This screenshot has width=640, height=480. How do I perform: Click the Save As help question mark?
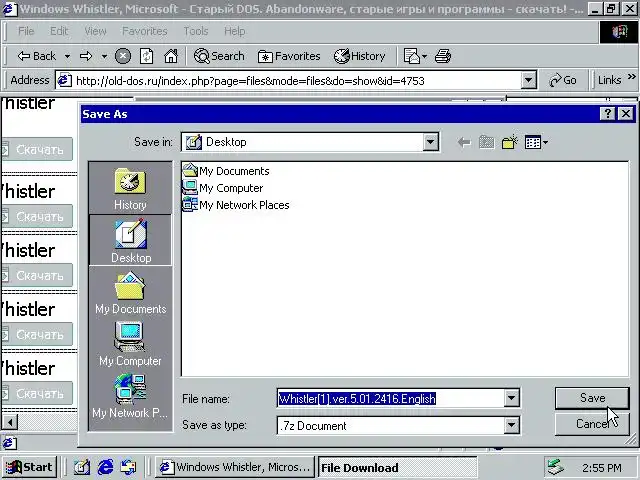click(607, 113)
